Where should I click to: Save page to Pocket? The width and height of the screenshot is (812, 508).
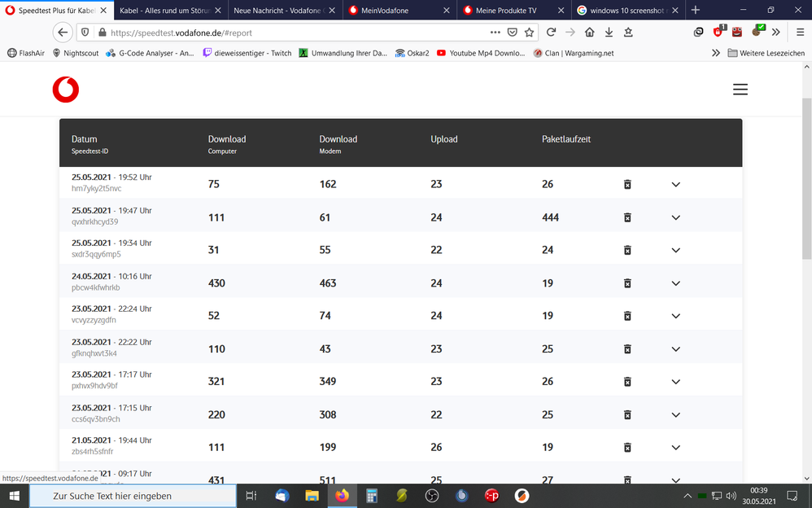pos(512,33)
